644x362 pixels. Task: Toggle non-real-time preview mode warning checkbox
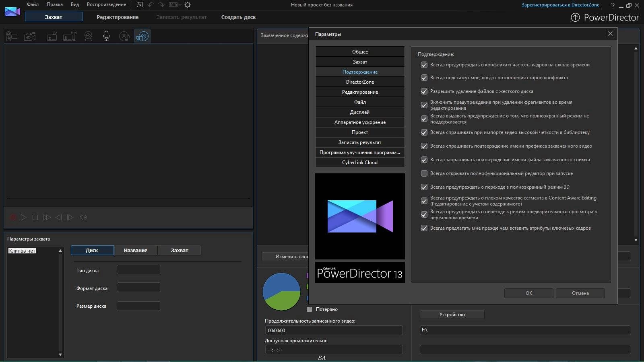[424, 214]
